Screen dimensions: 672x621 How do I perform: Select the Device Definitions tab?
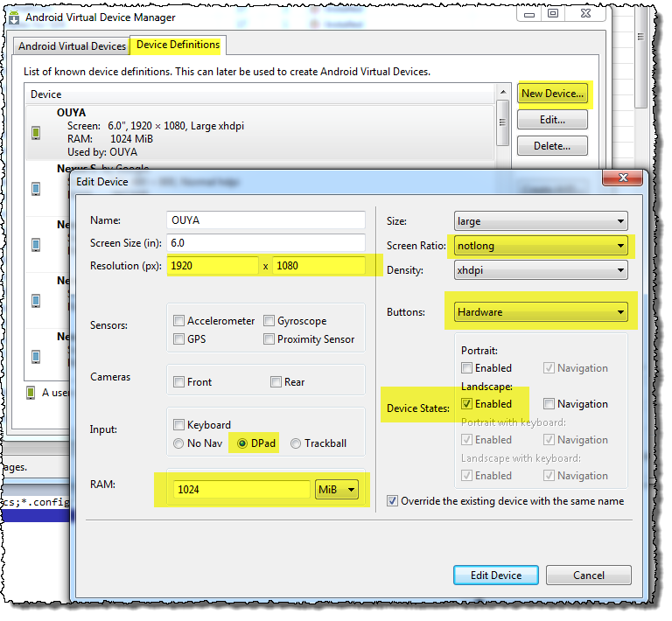tap(178, 45)
